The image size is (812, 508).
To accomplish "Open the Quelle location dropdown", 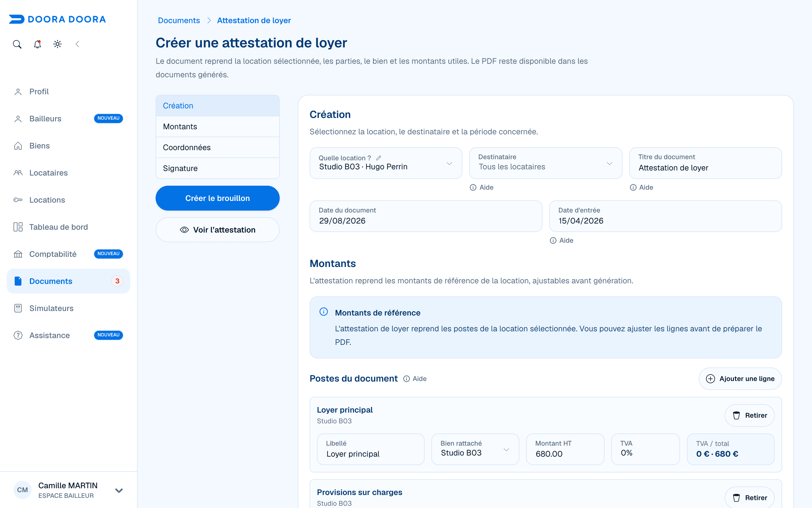I will pos(386,163).
